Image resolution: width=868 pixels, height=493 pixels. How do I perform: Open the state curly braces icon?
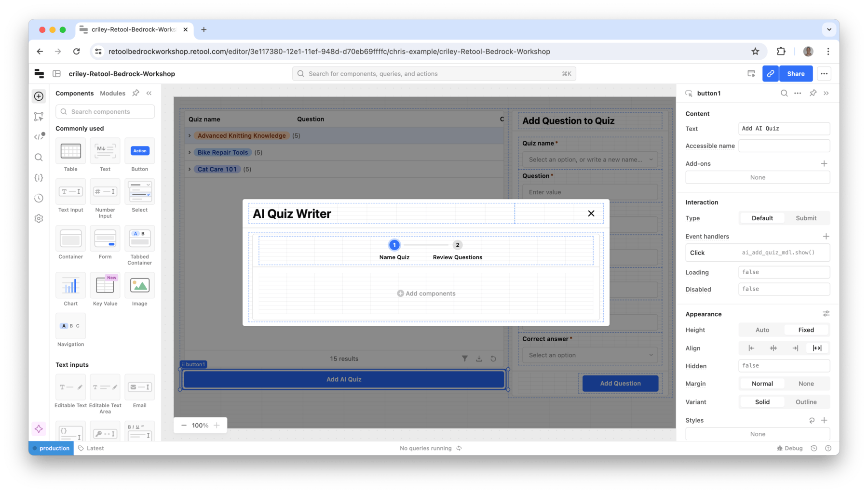pyautogui.click(x=39, y=178)
